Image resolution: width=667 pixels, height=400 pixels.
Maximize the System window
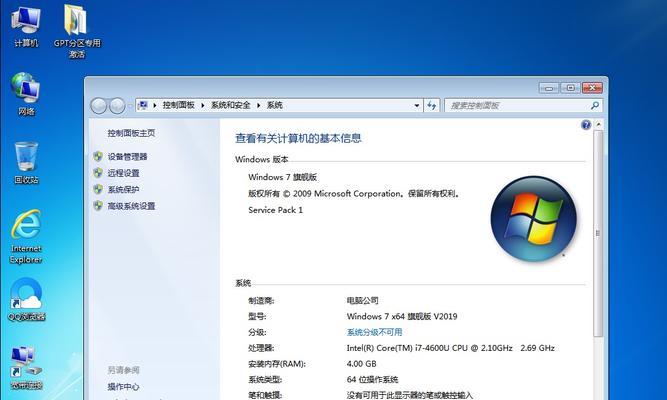(570, 88)
